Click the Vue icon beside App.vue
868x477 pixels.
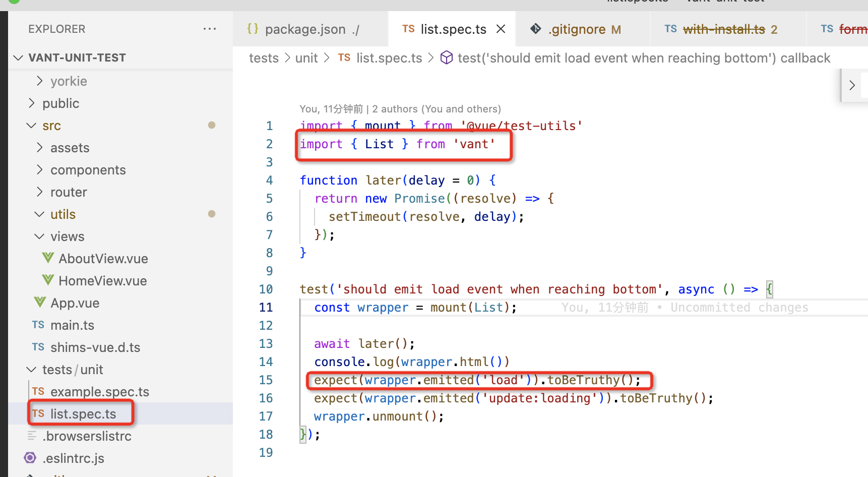[x=39, y=303]
